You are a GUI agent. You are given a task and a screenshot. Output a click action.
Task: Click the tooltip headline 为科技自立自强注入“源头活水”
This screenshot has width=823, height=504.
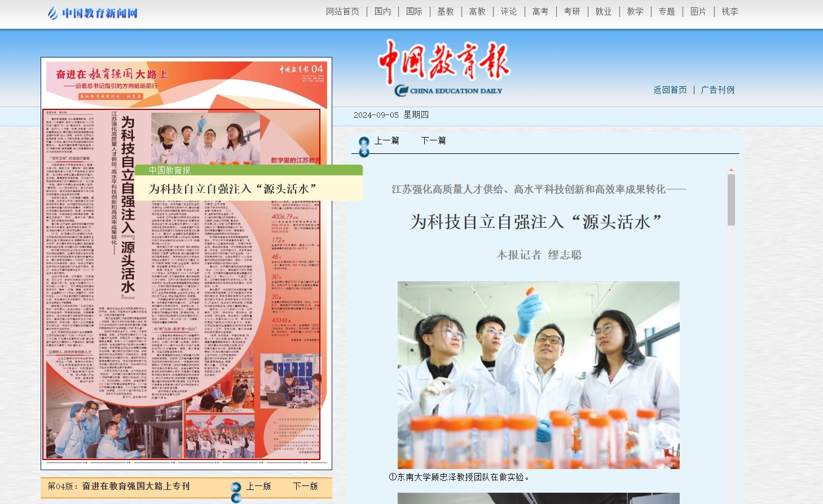coord(232,189)
